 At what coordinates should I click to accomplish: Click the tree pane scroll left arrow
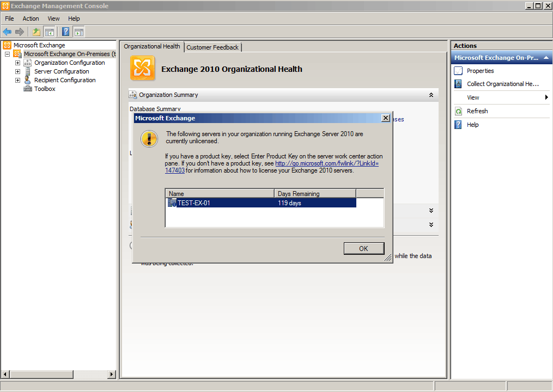(5, 374)
